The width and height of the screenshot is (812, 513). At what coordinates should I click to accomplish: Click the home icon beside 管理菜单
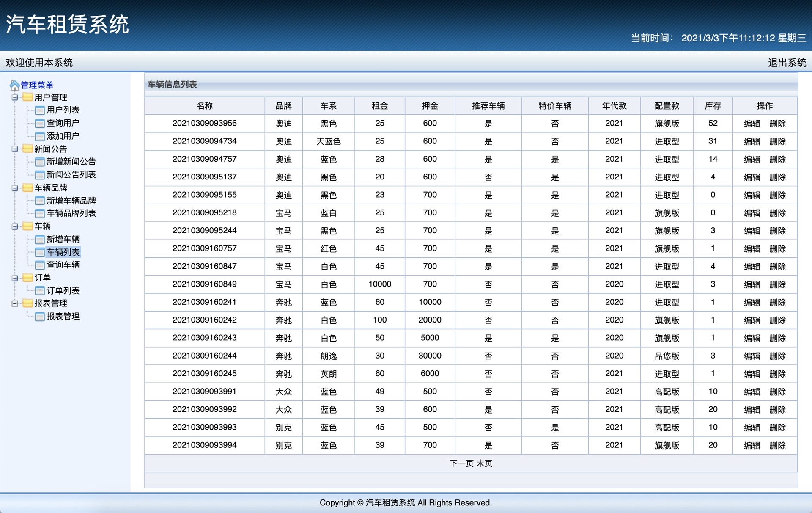tap(14, 85)
